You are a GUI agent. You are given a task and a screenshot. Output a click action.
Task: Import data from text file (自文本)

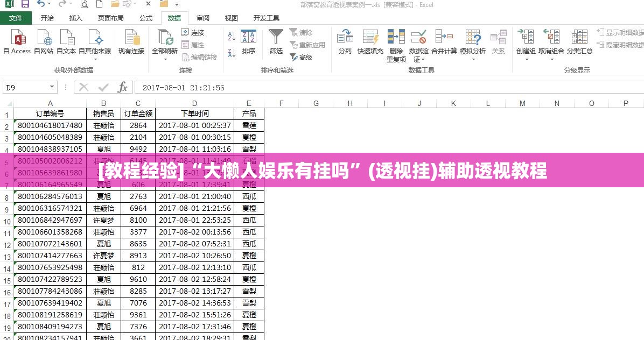[66, 42]
